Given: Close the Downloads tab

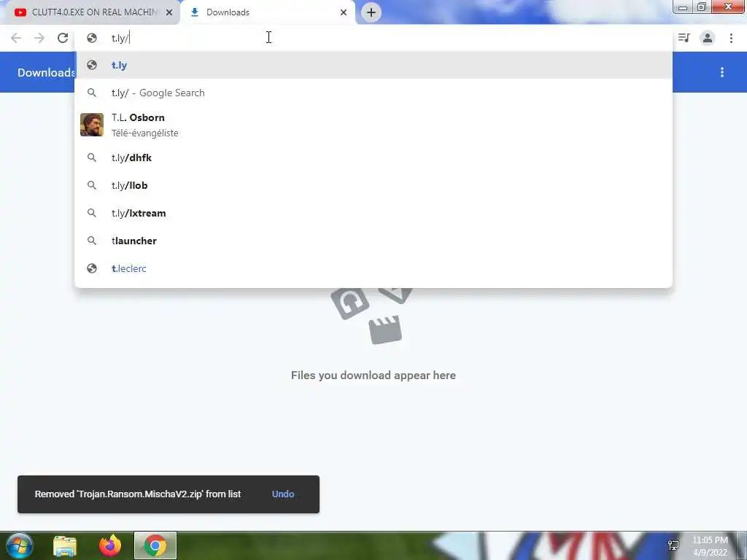Looking at the screenshot, I should tap(344, 12).
